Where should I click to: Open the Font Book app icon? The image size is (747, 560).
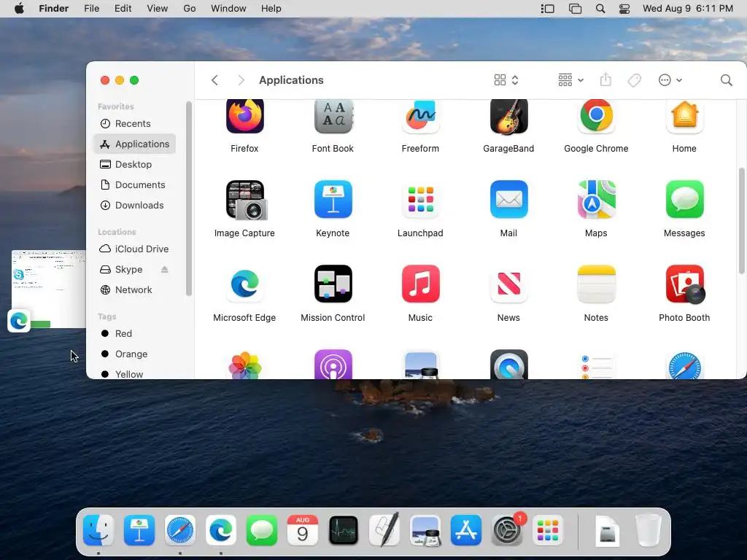[x=333, y=116]
